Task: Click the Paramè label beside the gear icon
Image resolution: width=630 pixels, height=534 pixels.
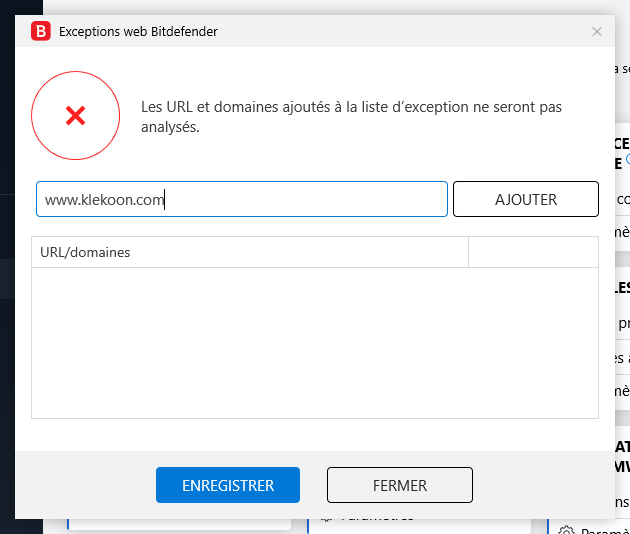Action: [x=605, y=530]
